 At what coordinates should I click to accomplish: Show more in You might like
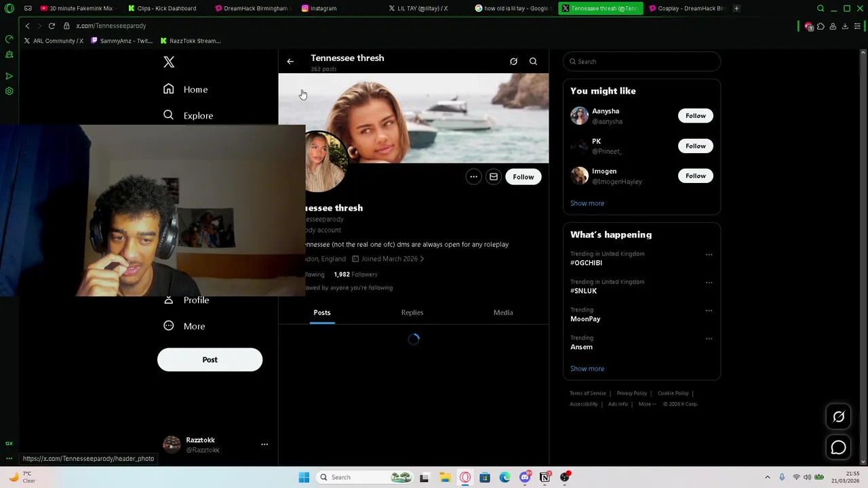(587, 203)
